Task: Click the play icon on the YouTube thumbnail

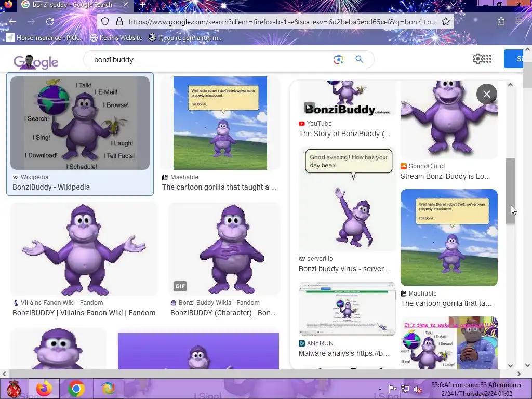Action: pyautogui.click(x=309, y=108)
